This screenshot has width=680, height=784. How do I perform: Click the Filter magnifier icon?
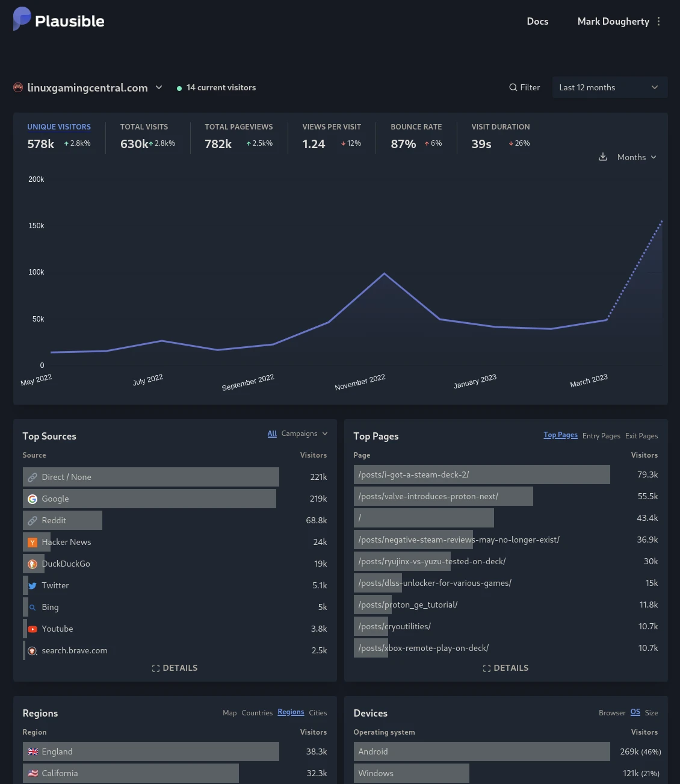[513, 87]
